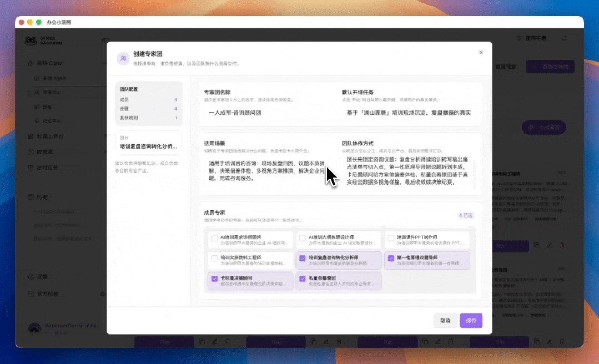Toggle the sidebar collapse icon
599x364 pixels.
(105, 40)
